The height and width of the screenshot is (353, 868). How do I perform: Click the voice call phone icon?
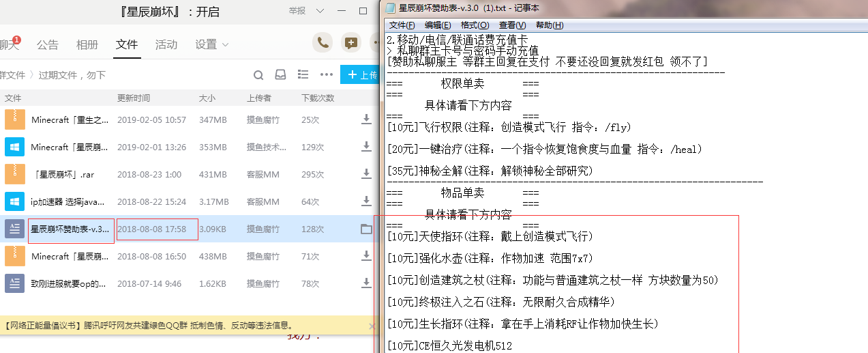(x=323, y=43)
